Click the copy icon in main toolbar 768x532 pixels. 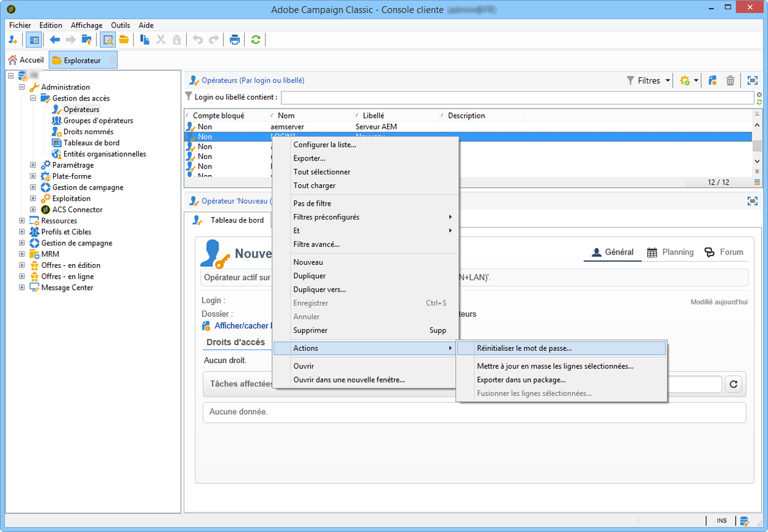(x=145, y=40)
